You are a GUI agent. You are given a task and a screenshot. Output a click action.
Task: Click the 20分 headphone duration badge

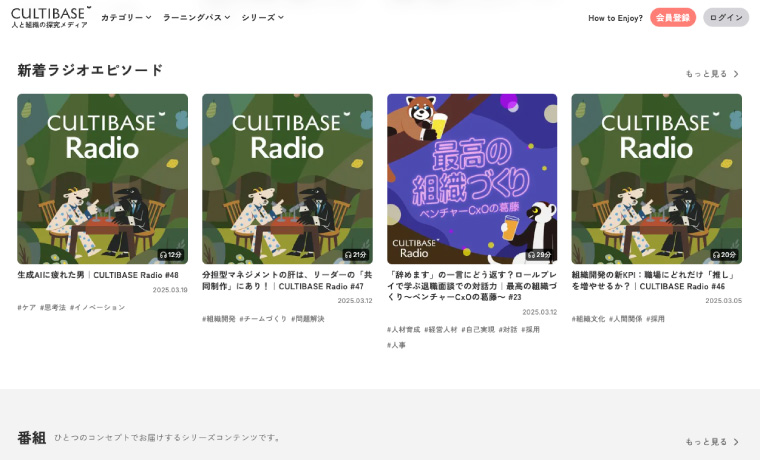[725, 254]
